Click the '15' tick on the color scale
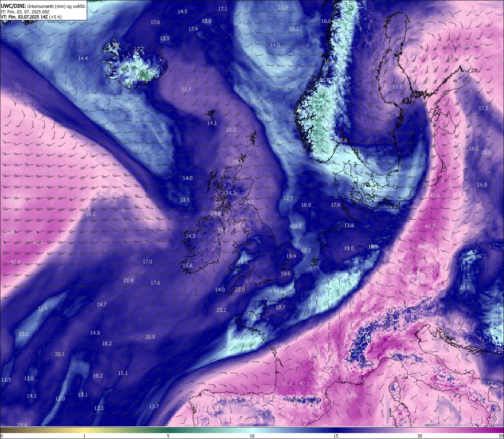504x439 pixels. (336, 436)
